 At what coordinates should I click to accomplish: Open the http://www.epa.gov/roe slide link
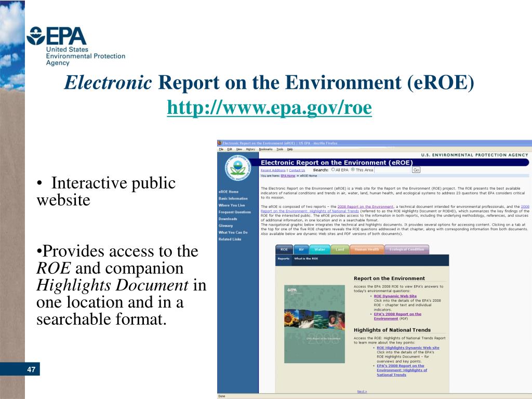click(270, 108)
